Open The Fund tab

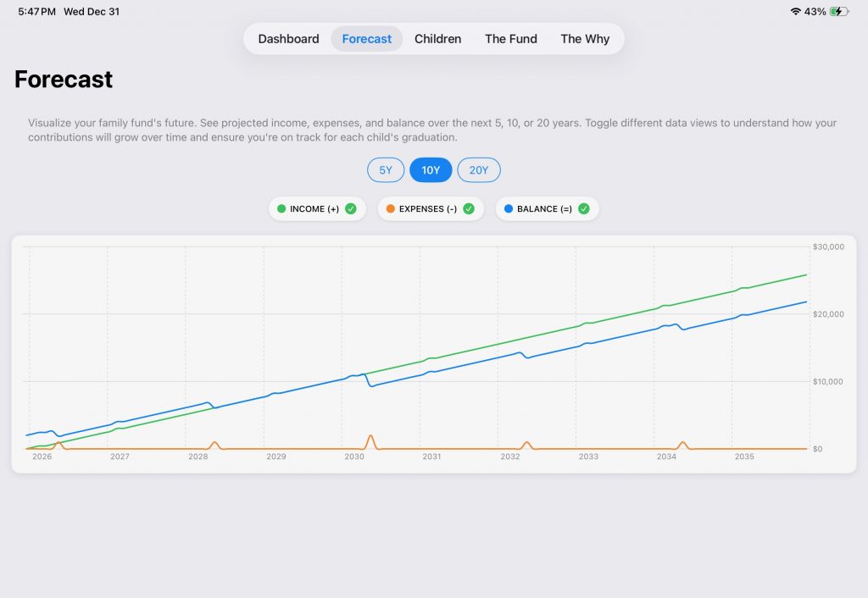pyautogui.click(x=510, y=39)
